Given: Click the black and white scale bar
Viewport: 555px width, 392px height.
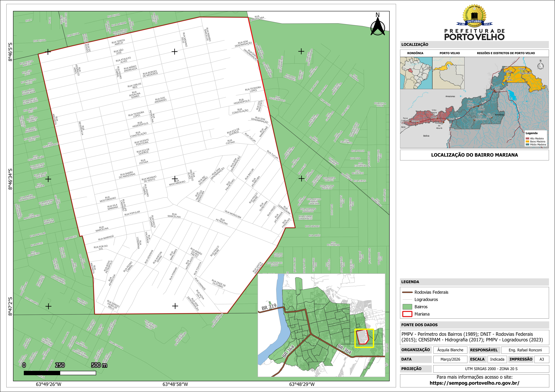Looking at the screenshot, I should click(60, 373).
